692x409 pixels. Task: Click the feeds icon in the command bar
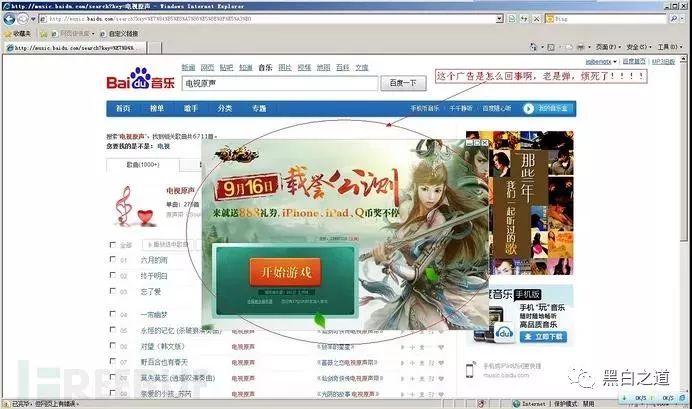point(551,47)
